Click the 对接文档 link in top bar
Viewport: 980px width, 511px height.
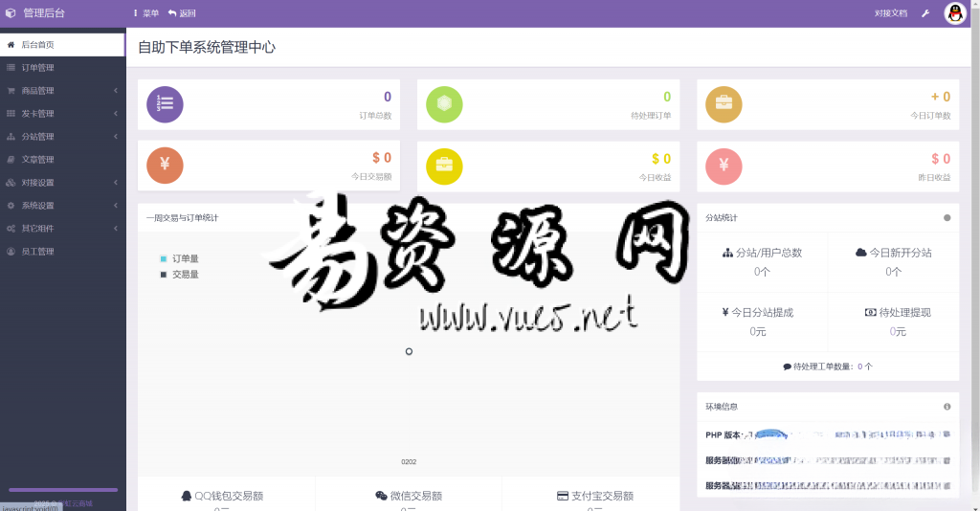coord(890,13)
